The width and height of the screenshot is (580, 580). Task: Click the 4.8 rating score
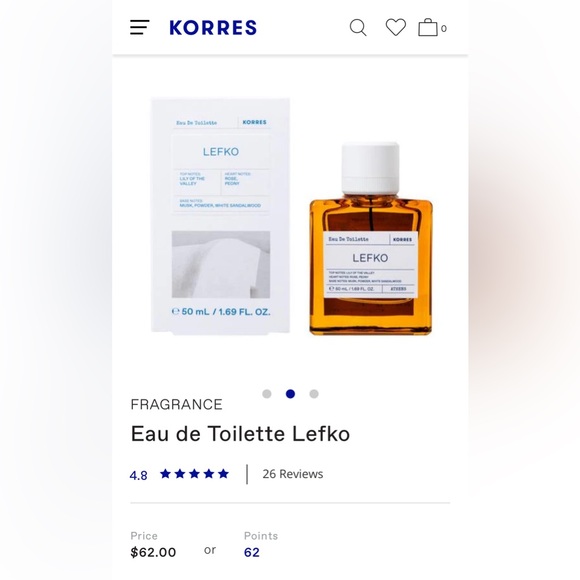point(138,475)
